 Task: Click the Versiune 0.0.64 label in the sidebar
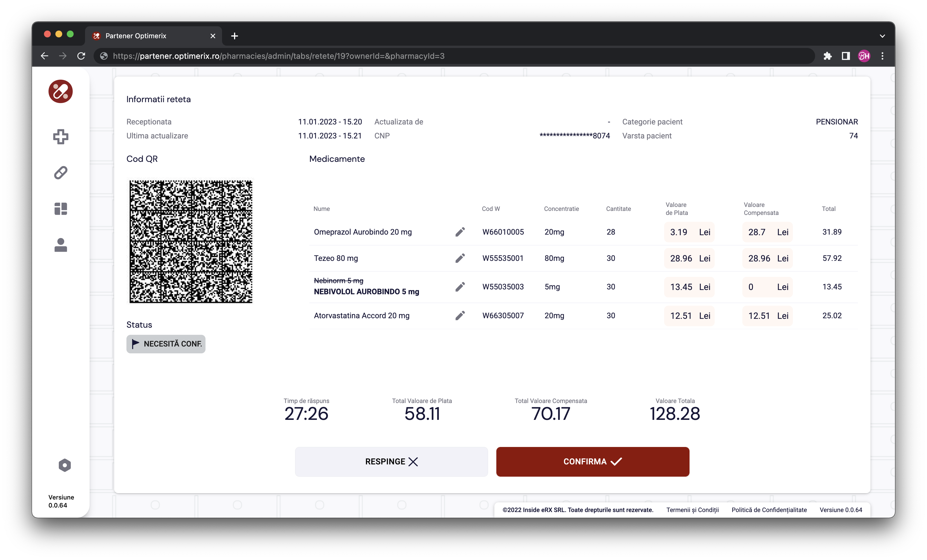click(x=61, y=501)
